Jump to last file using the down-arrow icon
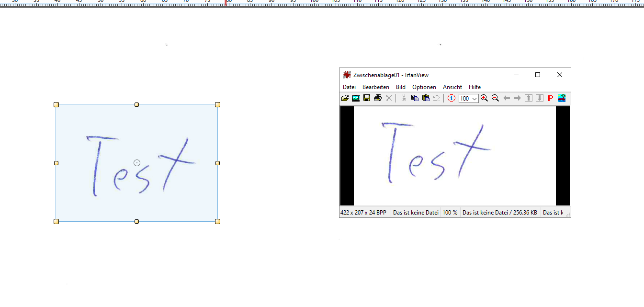Viewport: 644px width, 307px height. (539, 98)
